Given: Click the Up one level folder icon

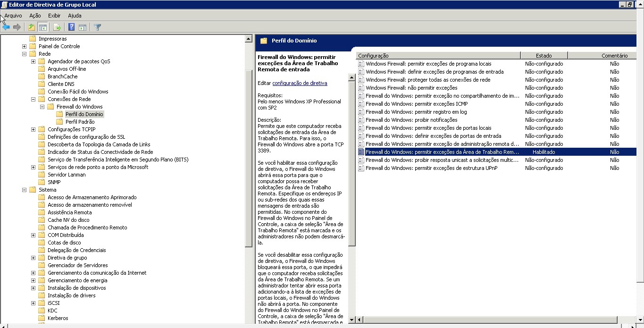Looking at the screenshot, I should pos(31,27).
